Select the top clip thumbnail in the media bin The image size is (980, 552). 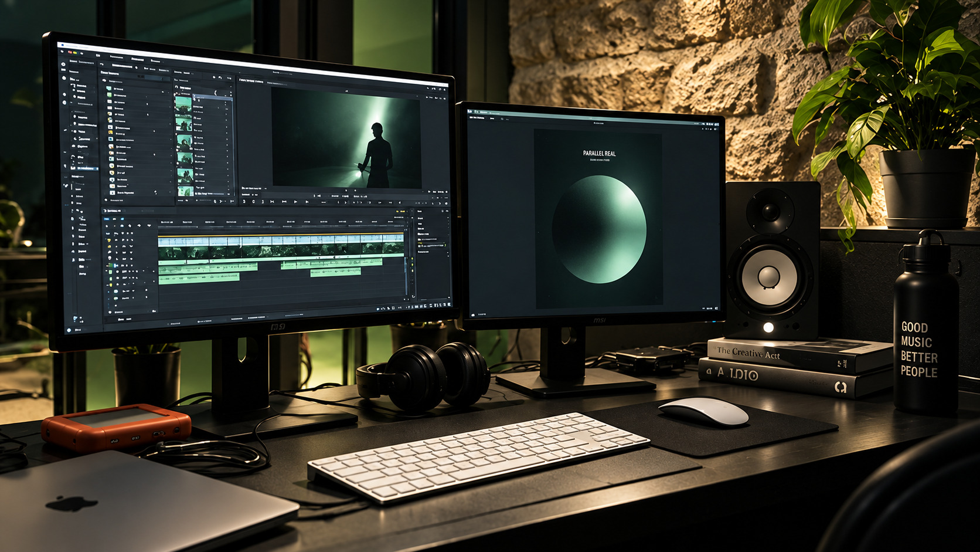point(183,104)
